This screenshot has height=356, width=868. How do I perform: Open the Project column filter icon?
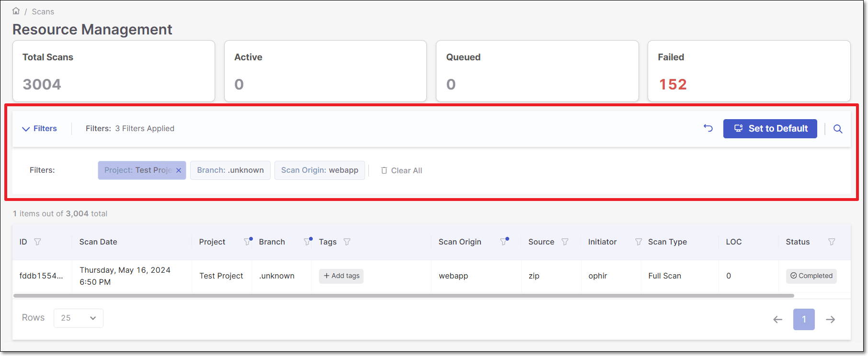click(x=247, y=242)
